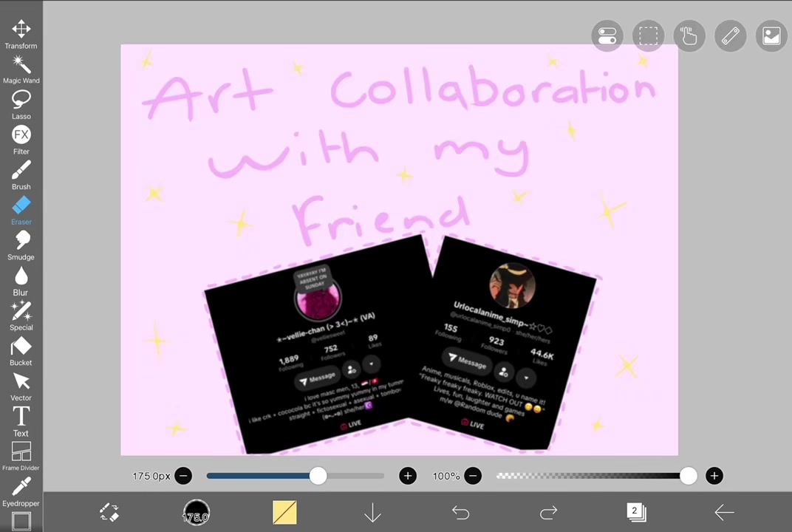Screen dimensions: 792x532
Task: Open the layers panel showing 2
Action: pos(636,512)
